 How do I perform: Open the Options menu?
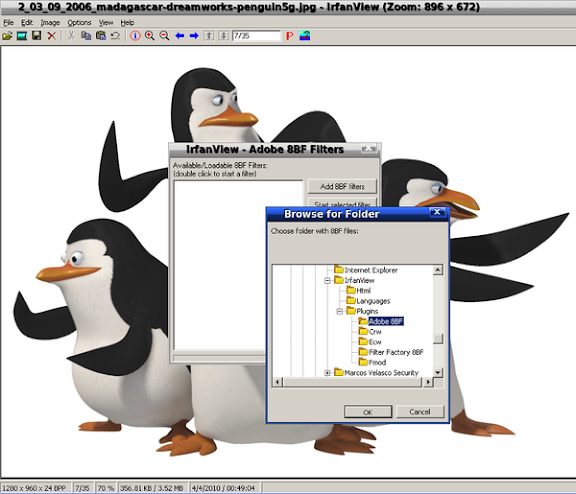click(x=79, y=23)
